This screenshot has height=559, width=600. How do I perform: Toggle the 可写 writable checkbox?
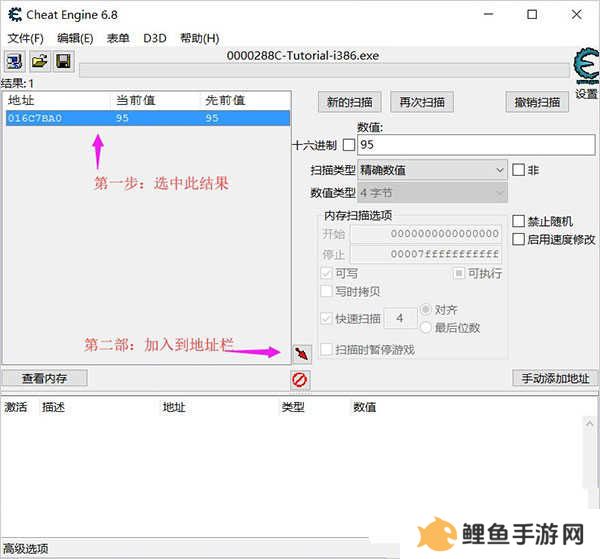tap(326, 273)
